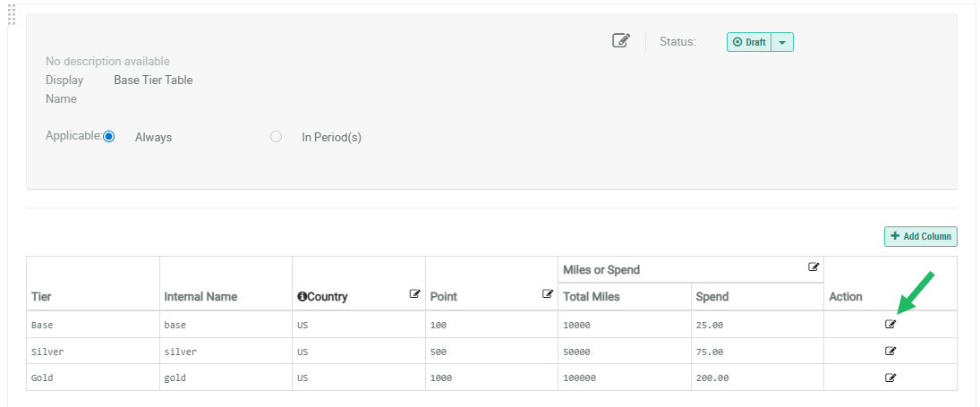
Task: Edit the Silver tier row
Action: coord(891,351)
